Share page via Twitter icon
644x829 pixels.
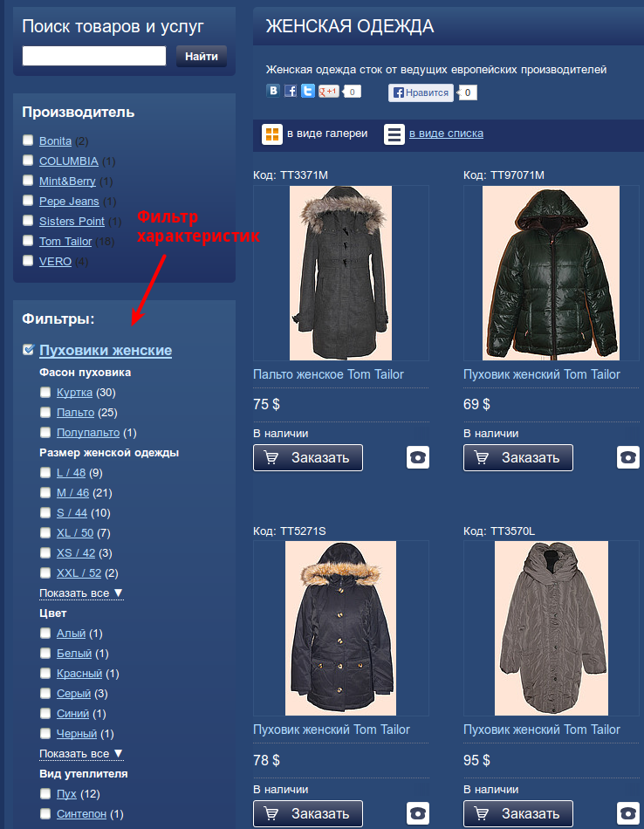tap(308, 91)
